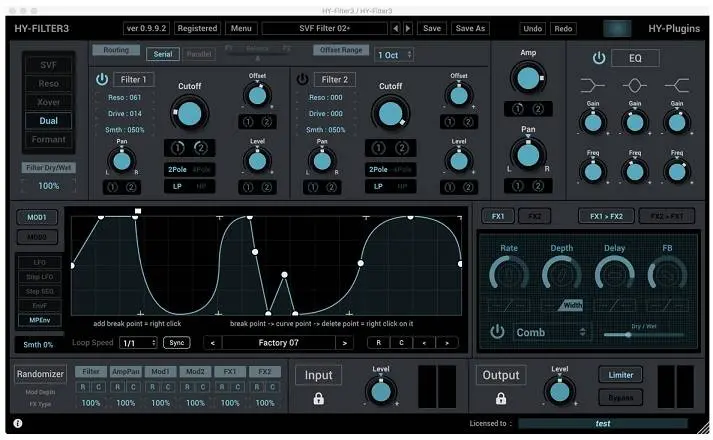This screenshot has width=713, height=440.
Task: Select Parallel routing mode
Action: 199,54
